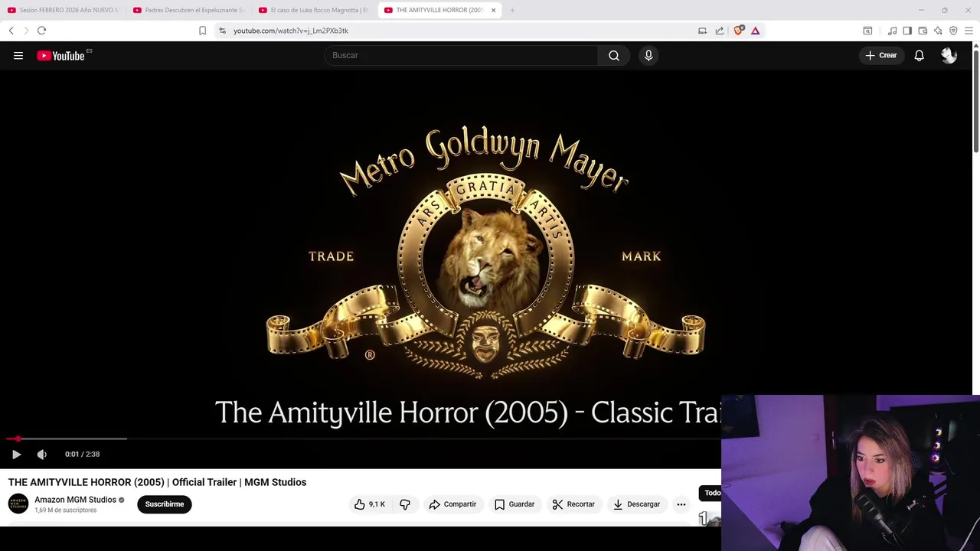Open Brave Rewards triangle icon
The width and height of the screenshot is (980, 551).
pos(755,31)
